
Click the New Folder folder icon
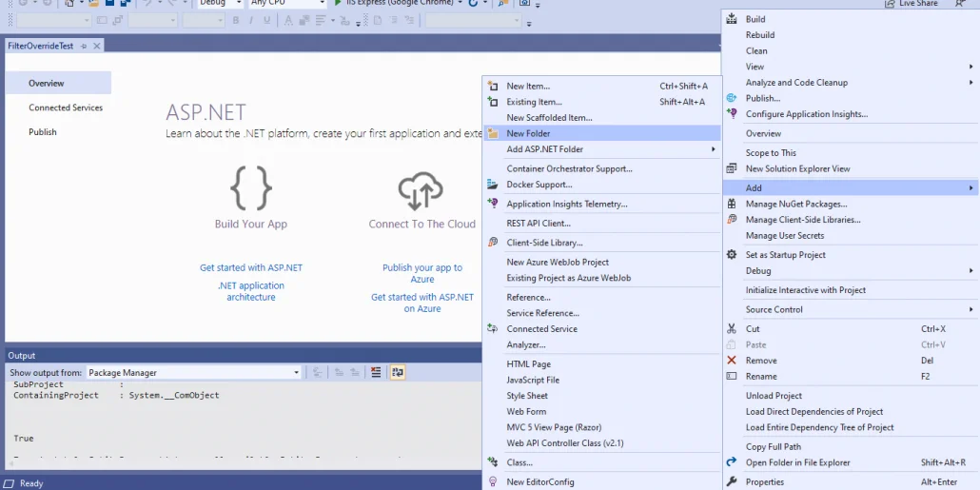tap(493, 133)
